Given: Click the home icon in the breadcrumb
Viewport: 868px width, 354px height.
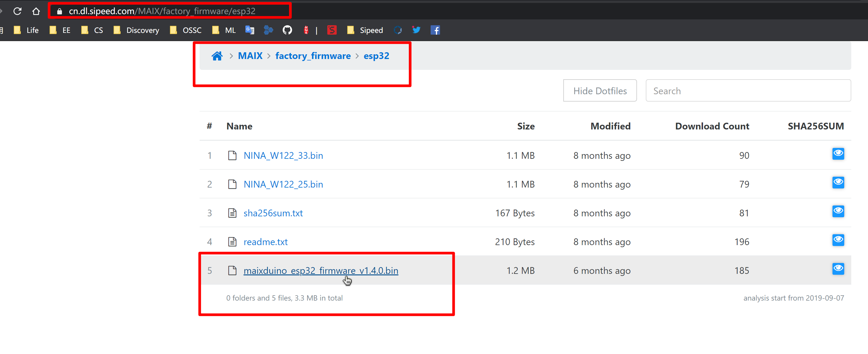Looking at the screenshot, I should [x=217, y=56].
